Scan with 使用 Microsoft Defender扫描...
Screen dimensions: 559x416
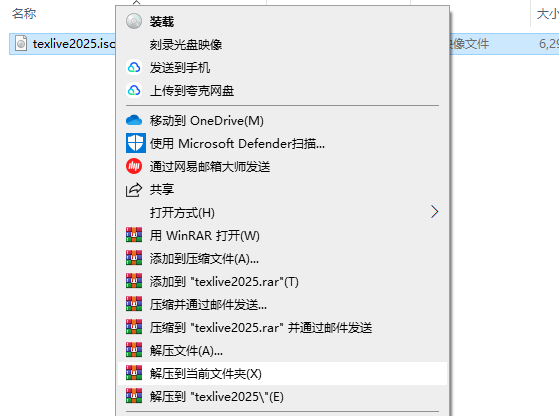click(237, 144)
